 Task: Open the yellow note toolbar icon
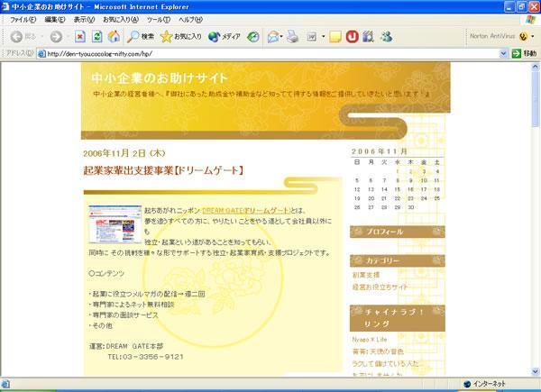[x=335, y=37]
